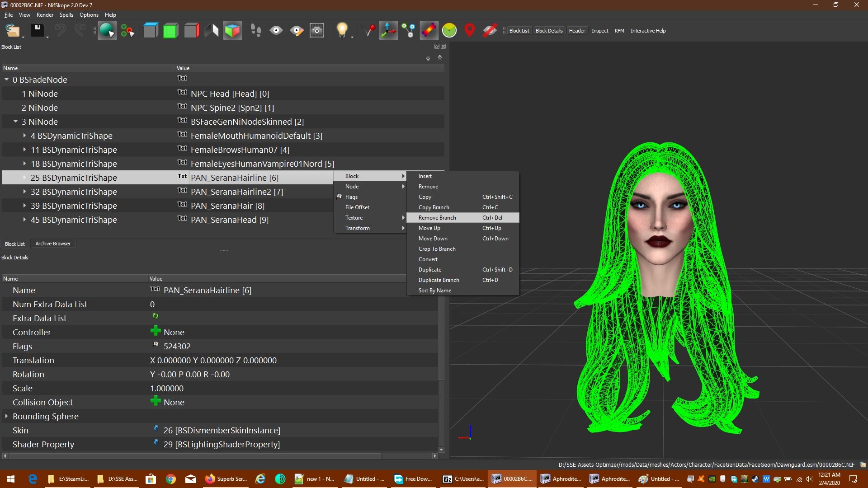Expand the 11 BSDynamicTriShape node
Viewport: 868px width, 488px height.
(x=24, y=150)
